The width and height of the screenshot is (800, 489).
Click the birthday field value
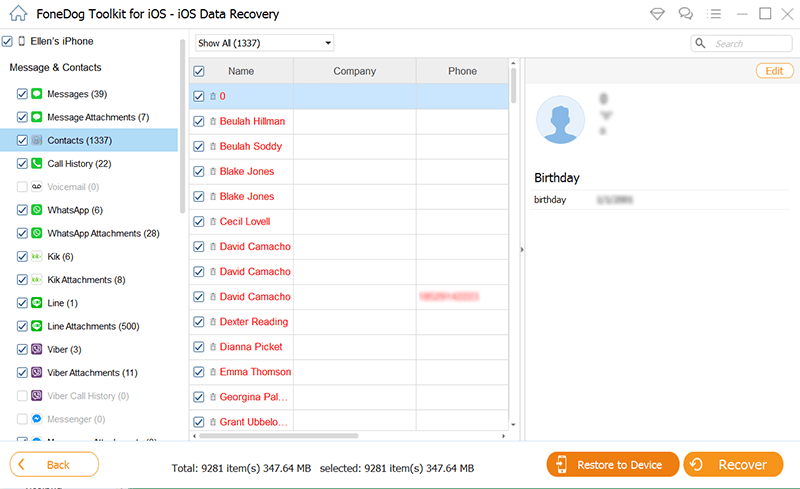(615, 200)
